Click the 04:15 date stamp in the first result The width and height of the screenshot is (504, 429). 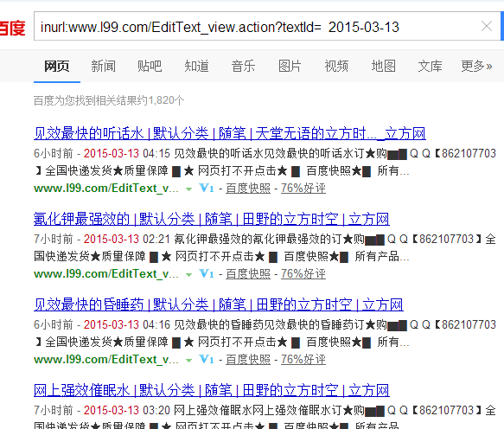tap(127, 153)
